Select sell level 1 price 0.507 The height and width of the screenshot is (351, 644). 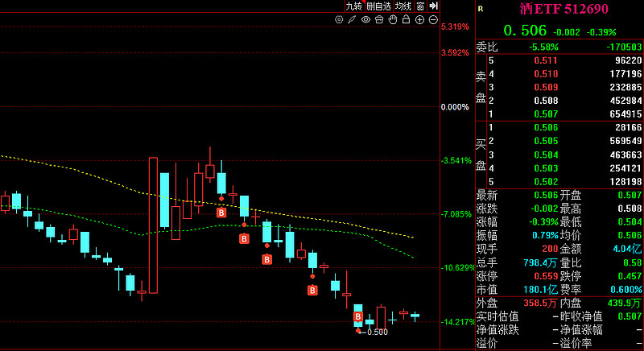[x=546, y=114]
